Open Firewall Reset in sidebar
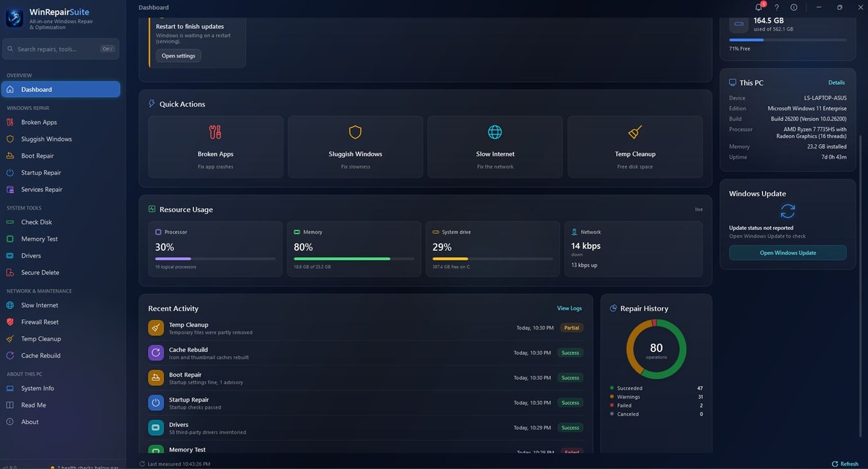The image size is (868, 469). [x=60, y=322]
